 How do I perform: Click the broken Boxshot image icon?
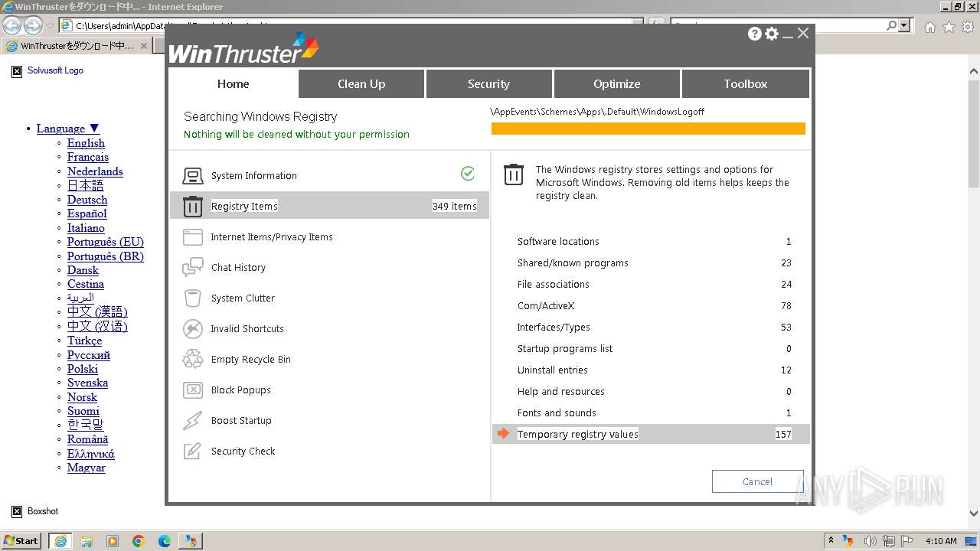point(17,512)
